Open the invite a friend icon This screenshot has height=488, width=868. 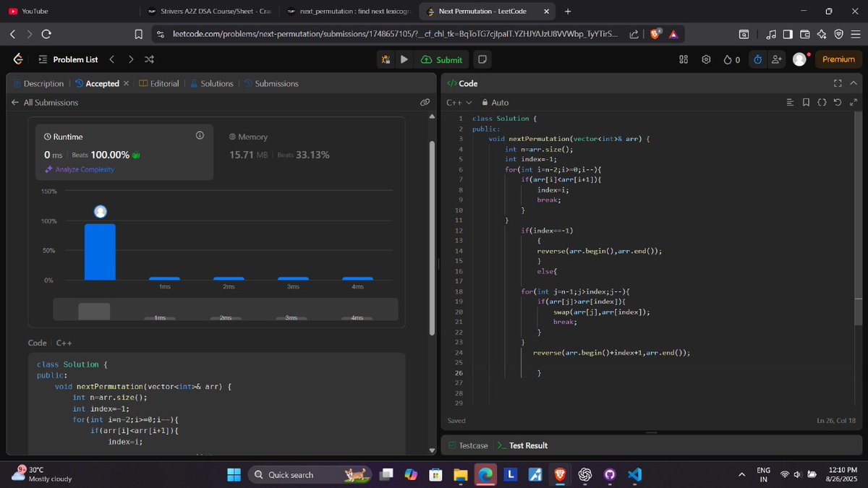(777, 59)
